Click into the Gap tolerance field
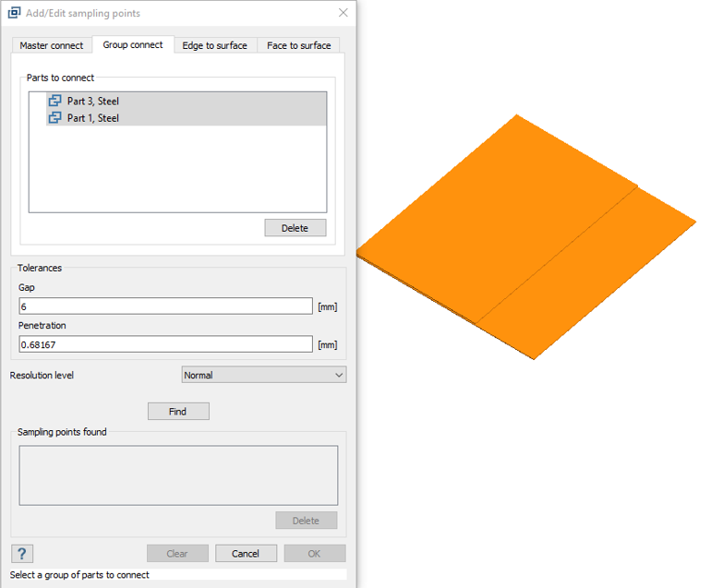This screenshot has height=588, width=723. point(166,306)
